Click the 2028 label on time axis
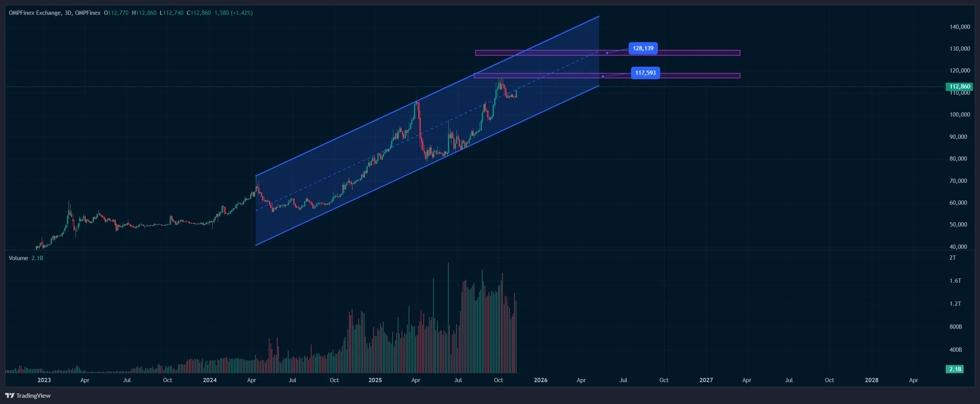The image size is (980, 404). point(871,380)
